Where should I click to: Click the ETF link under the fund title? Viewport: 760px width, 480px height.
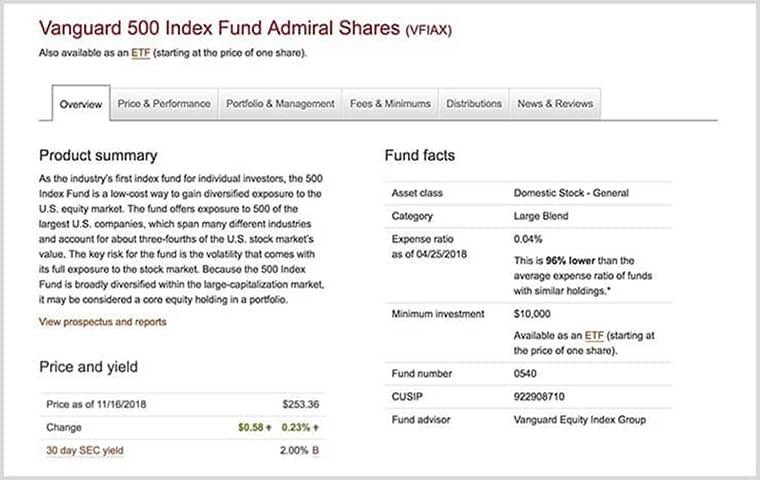click(x=141, y=53)
